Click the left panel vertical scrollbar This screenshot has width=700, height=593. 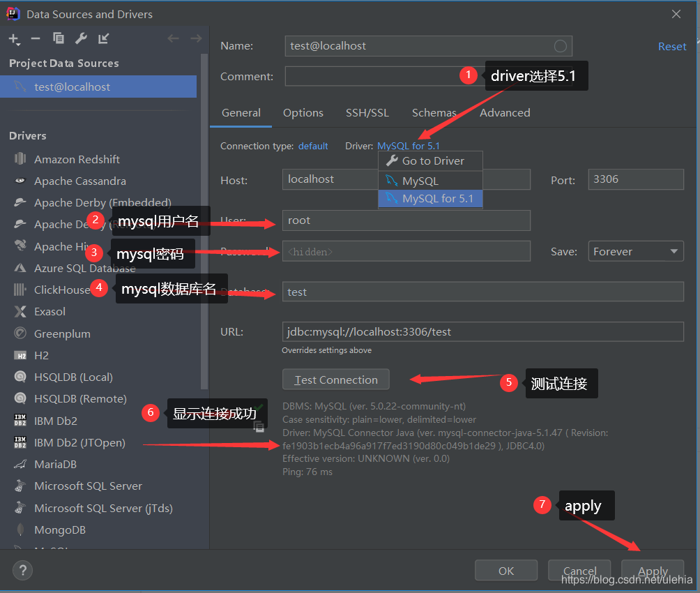[204, 221]
